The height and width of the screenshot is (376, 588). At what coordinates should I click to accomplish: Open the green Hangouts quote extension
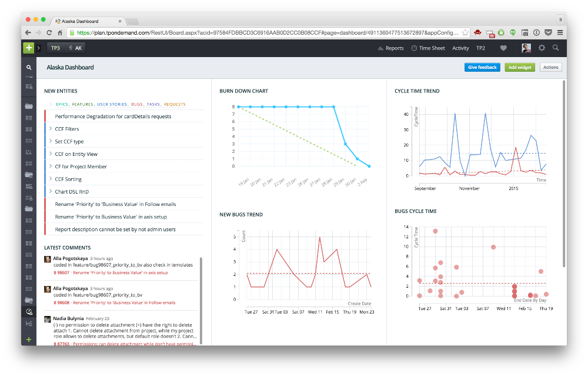pyautogui.click(x=513, y=32)
